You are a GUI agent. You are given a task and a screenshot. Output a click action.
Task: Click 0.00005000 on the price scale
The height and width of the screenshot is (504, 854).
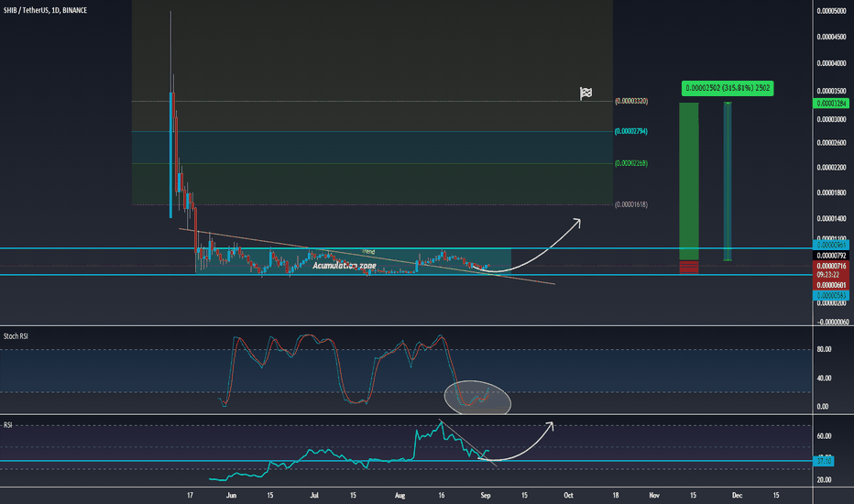click(x=832, y=11)
